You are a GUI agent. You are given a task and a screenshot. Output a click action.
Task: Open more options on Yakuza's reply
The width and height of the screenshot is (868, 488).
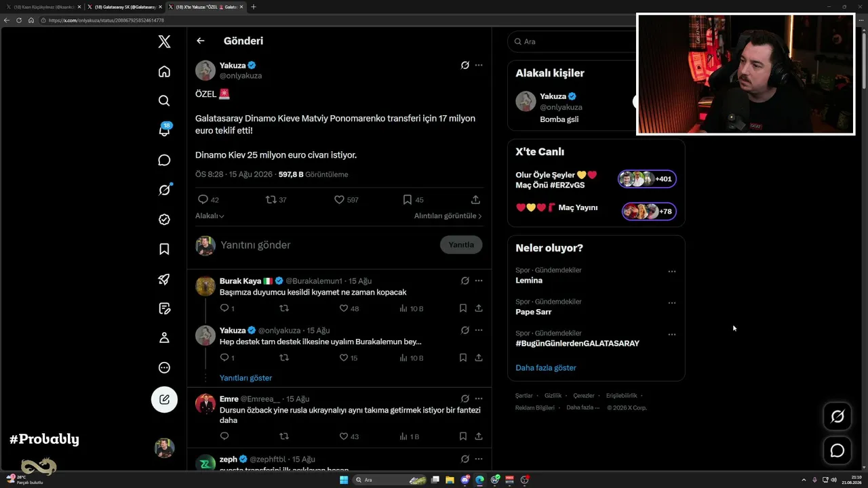[479, 330]
